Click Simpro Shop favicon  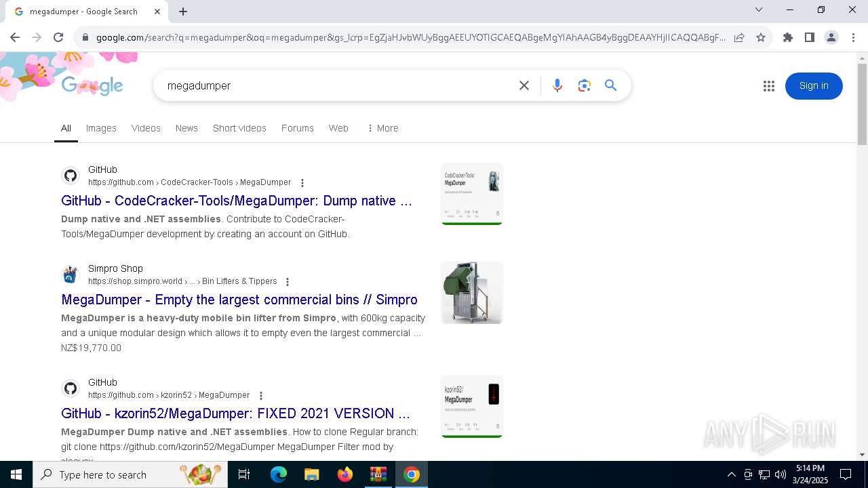pos(71,275)
